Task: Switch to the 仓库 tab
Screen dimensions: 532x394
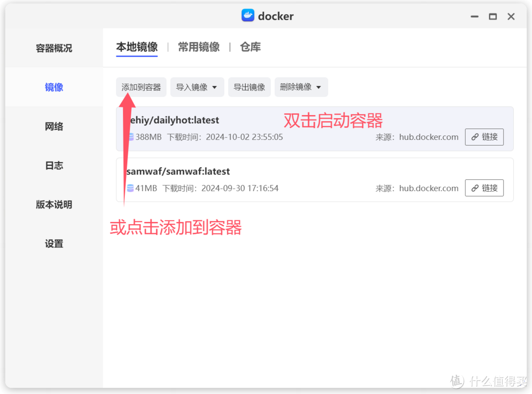Action: pyautogui.click(x=250, y=47)
